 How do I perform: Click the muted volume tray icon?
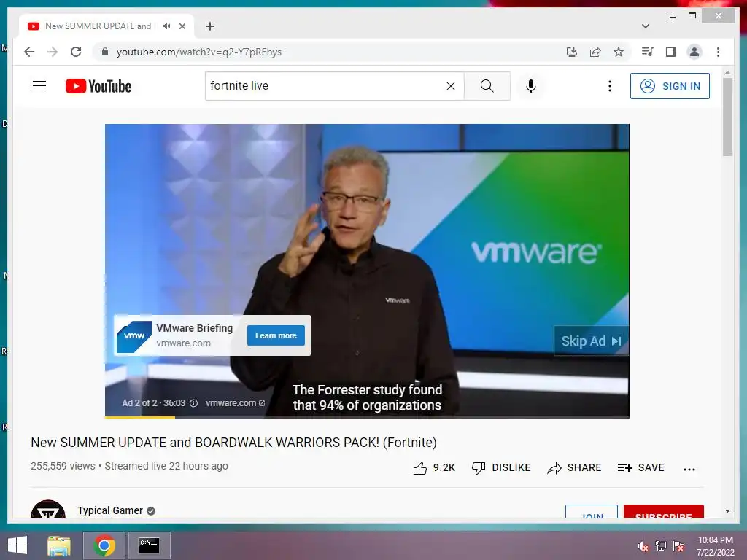pos(643,546)
